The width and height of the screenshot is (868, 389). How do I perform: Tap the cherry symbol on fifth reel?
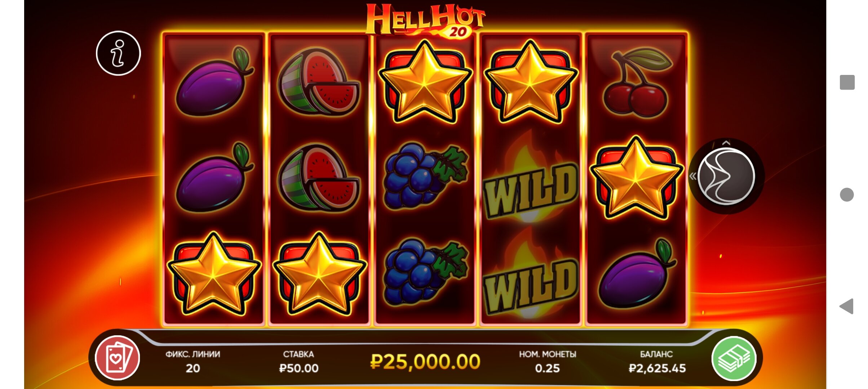(x=636, y=82)
